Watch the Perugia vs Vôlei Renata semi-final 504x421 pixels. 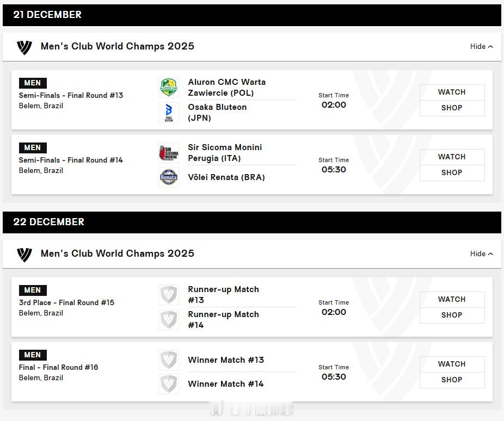pyautogui.click(x=452, y=157)
